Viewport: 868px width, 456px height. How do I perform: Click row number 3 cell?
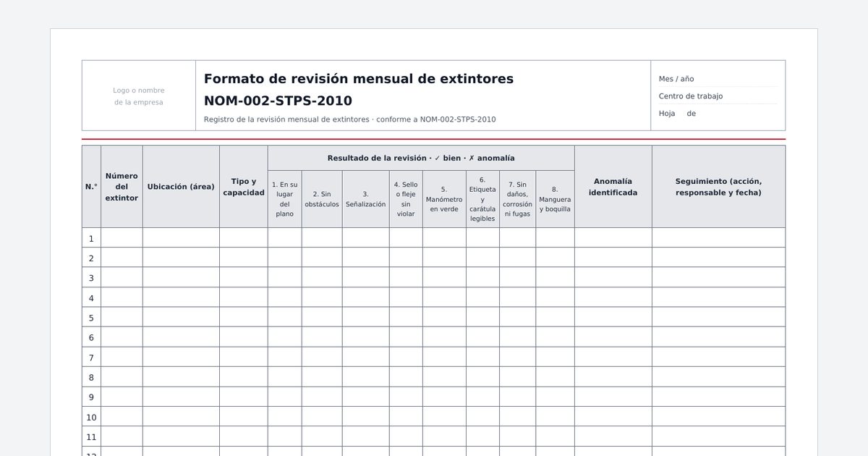pos(91,278)
